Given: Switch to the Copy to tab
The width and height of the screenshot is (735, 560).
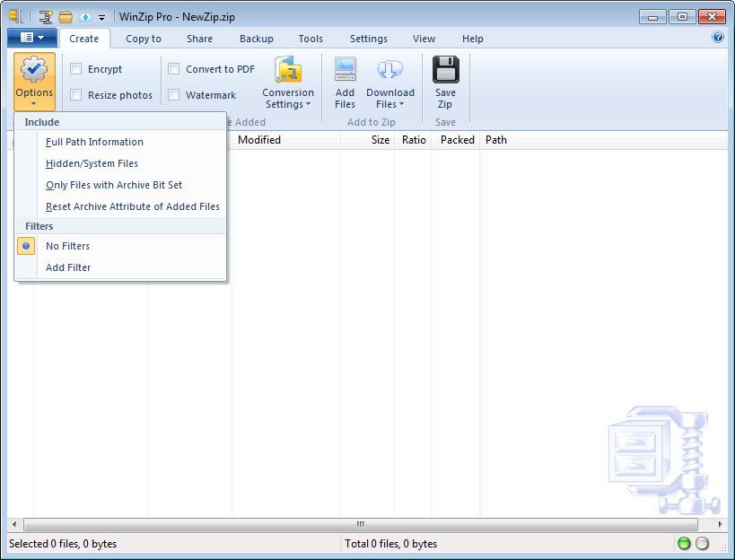Looking at the screenshot, I should (144, 39).
